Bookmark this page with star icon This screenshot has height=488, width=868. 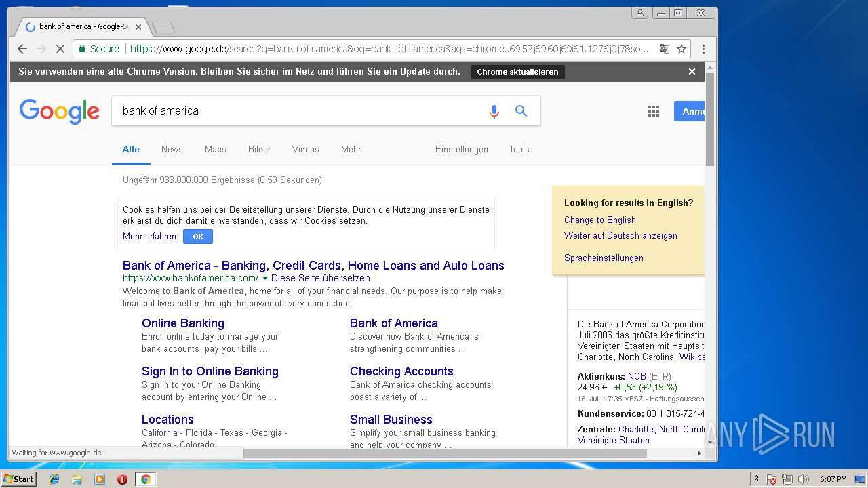[x=682, y=49]
